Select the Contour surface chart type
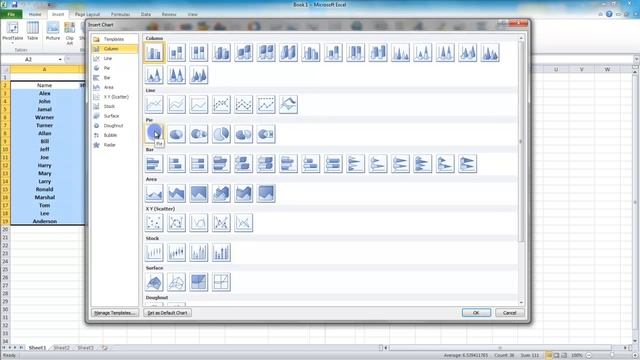Screen dimensions: 640x360 [199, 282]
